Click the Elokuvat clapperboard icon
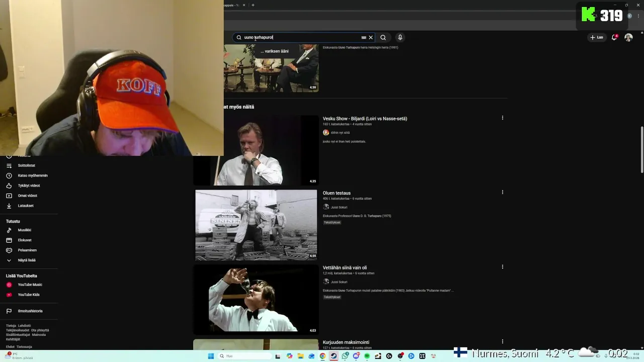644x362 pixels. pyautogui.click(x=9, y=240)
